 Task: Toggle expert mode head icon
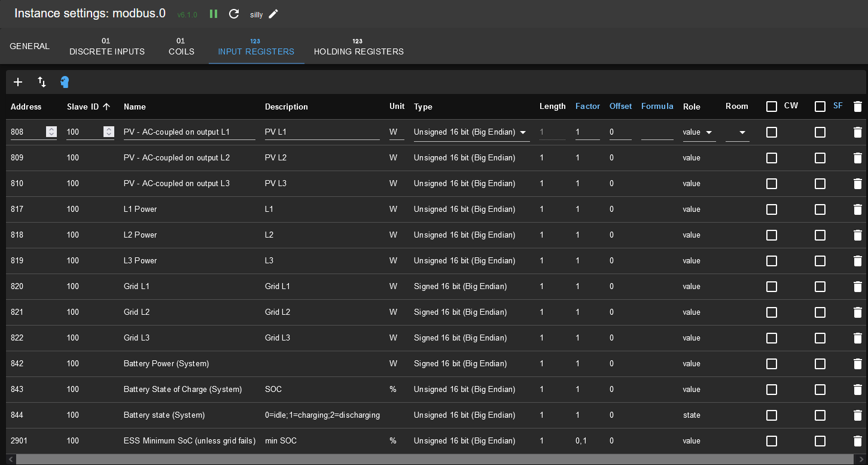point(65,82)
